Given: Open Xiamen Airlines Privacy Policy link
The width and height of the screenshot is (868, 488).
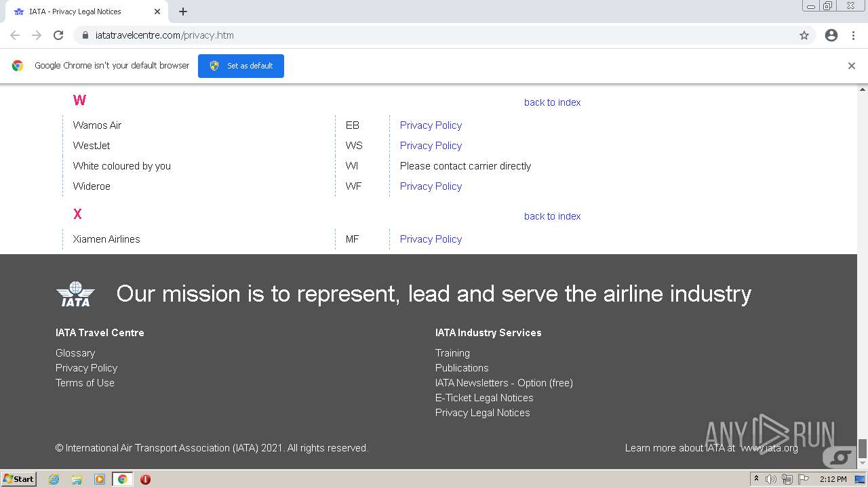Looking at the screenshot, I should coord(431,239).
